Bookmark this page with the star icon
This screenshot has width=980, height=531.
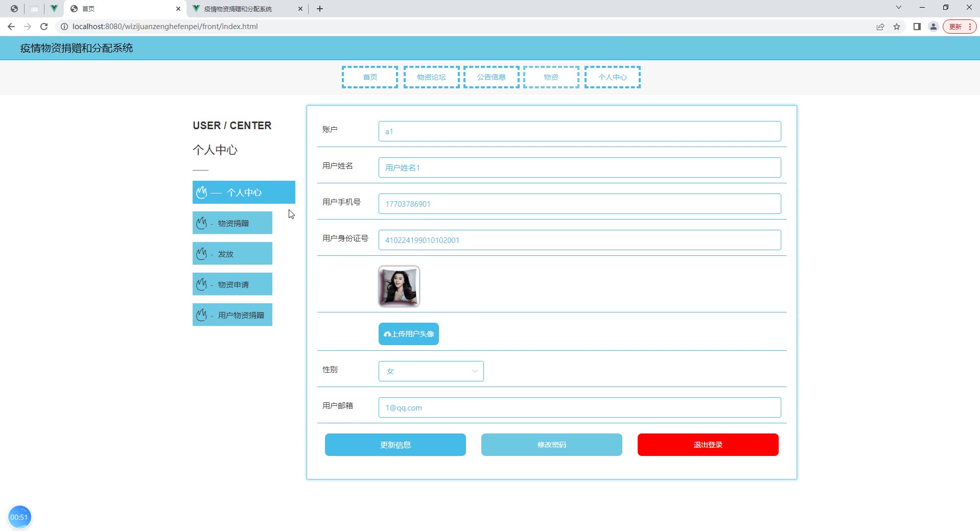tap(897, 27)
